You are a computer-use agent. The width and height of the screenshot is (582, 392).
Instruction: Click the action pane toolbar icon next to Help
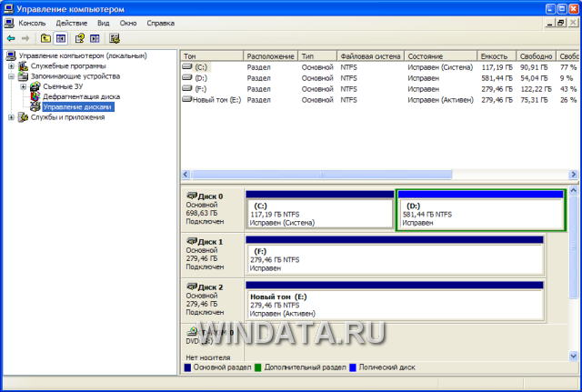95,38
